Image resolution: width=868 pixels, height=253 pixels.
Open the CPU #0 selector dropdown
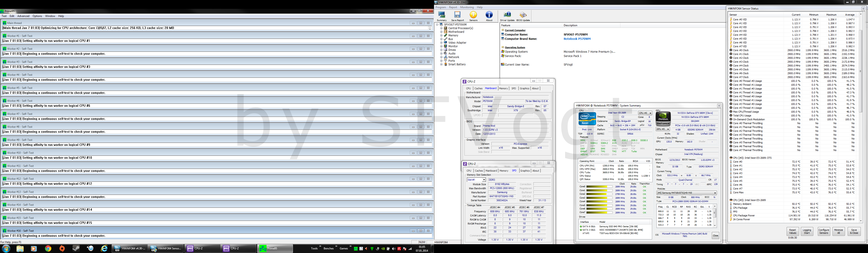(x=645, y=113)
